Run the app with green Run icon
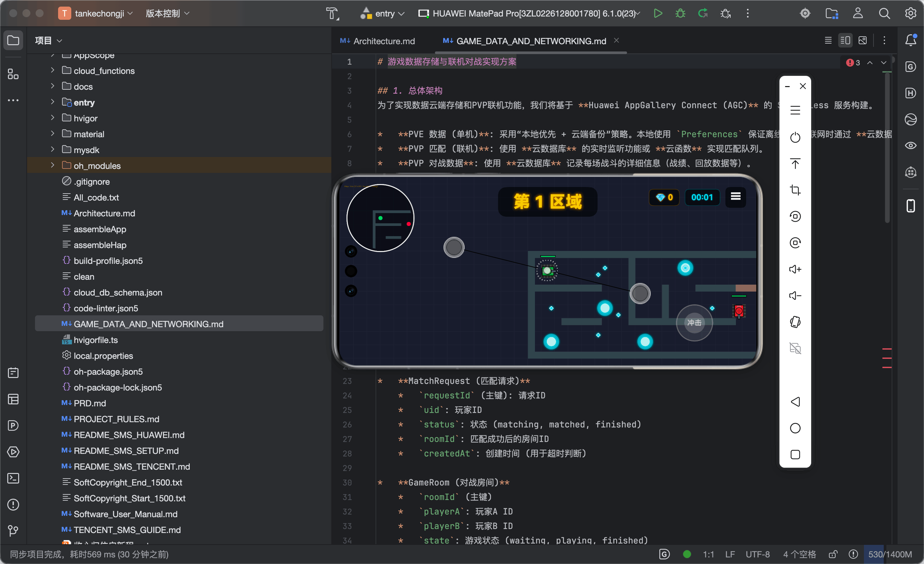 click(x=658, y=14)
